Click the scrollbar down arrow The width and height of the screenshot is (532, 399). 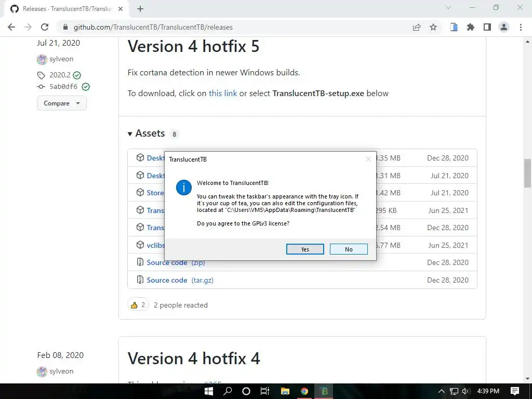[528, 379]
